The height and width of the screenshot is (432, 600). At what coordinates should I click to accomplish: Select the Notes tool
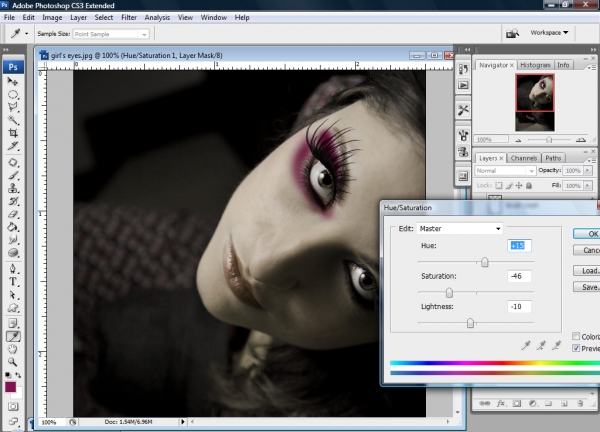point(13,323)
